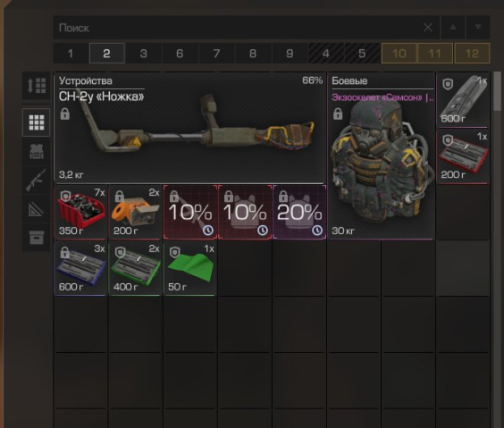Click into the Поиск search field
Image resolution: width=504 pixels, height=428 pixels.
click(x=238, y=28)
